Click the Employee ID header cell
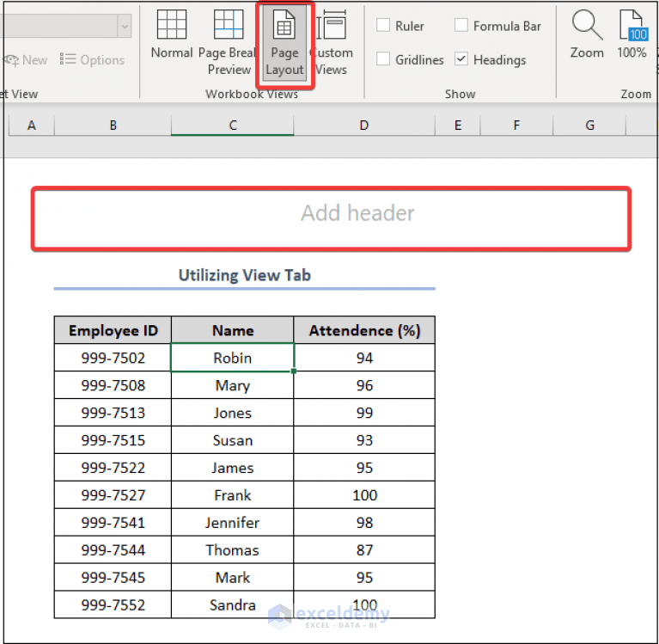This screenshot has height=644, width=659. pos(113,330)
